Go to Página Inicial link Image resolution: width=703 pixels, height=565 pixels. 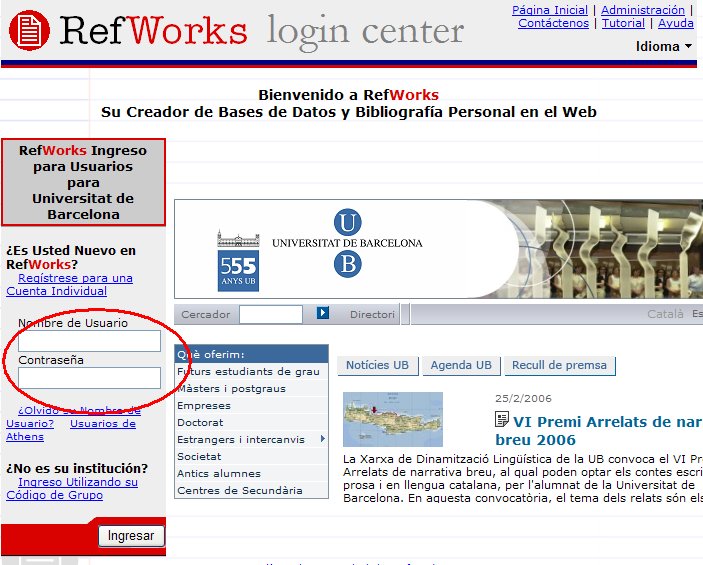(x=550, y=10)
